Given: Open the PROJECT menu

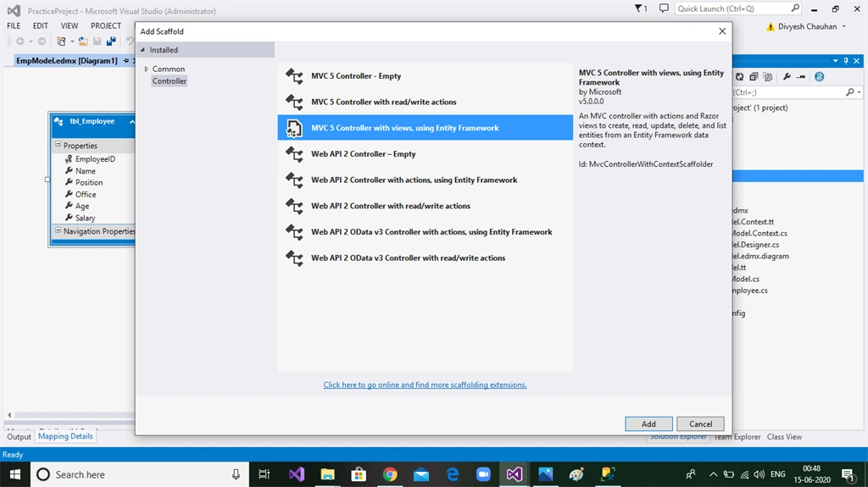Looking at the screenshot, I should pyautogui.click(x=106, y=25).
